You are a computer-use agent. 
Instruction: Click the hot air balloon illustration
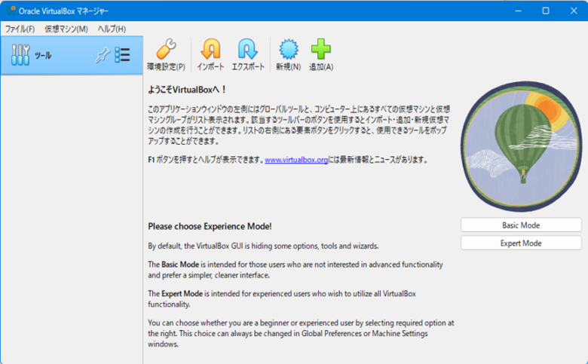point(521,146)
